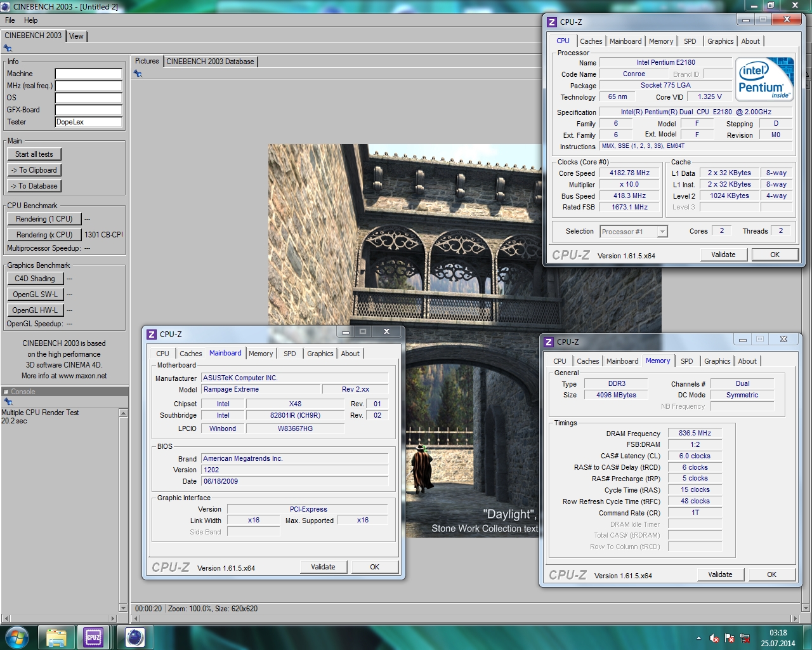Image resolution: width=812 pixels, height=650 pixels.
Task: Click the pin icon under CINEBENCH 2003 tab
Action: click(x=8, y=48)
